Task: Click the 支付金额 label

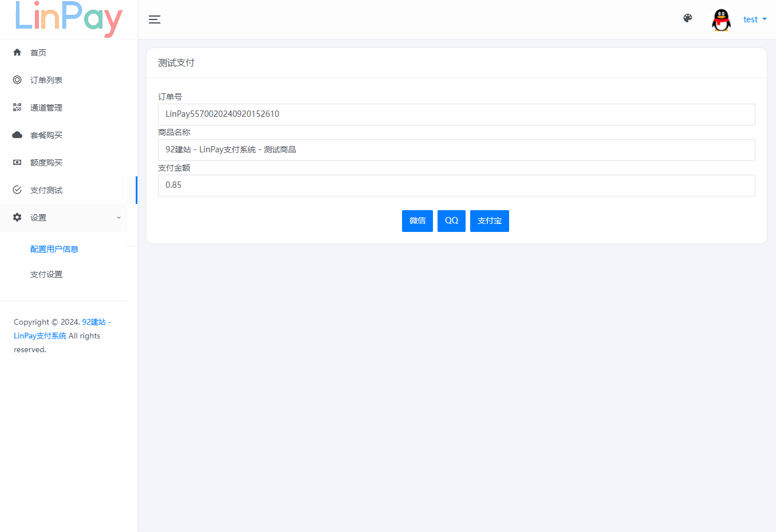Action: (x=174, y=168)
